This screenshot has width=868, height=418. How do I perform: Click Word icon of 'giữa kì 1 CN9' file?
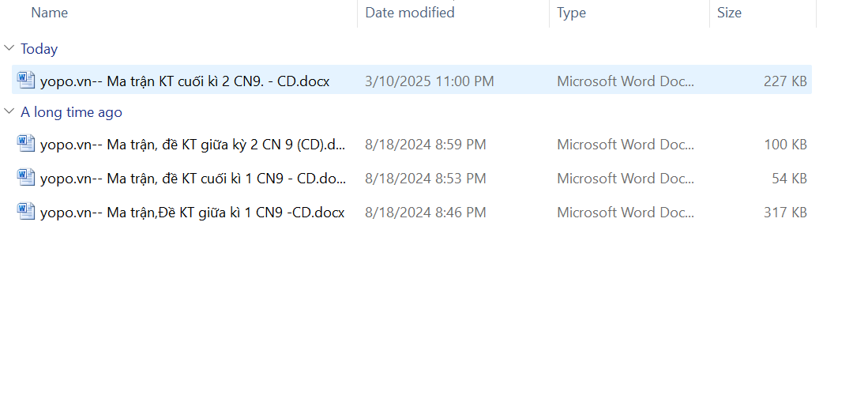(x=26, y=212)
